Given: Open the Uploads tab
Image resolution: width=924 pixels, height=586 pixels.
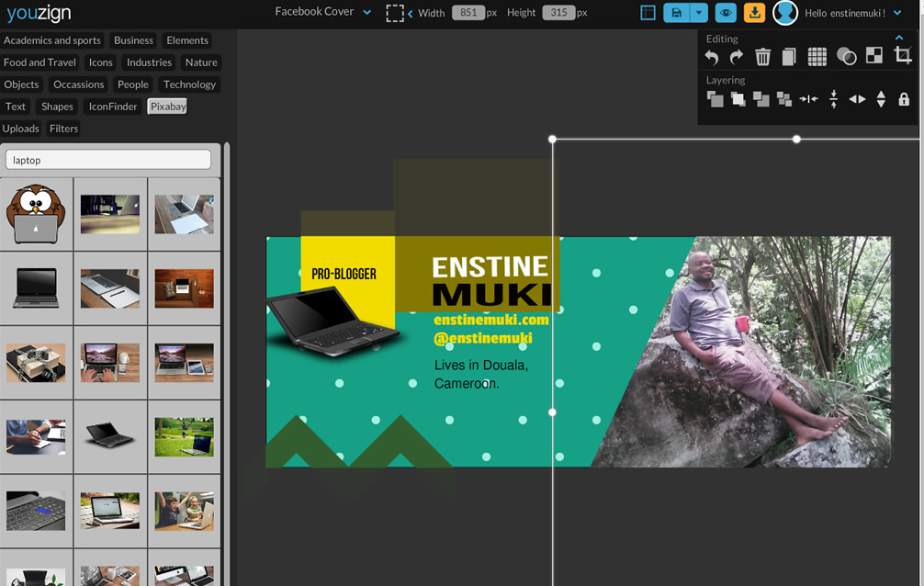Looking at the screenshot, I should click(20, 129).
